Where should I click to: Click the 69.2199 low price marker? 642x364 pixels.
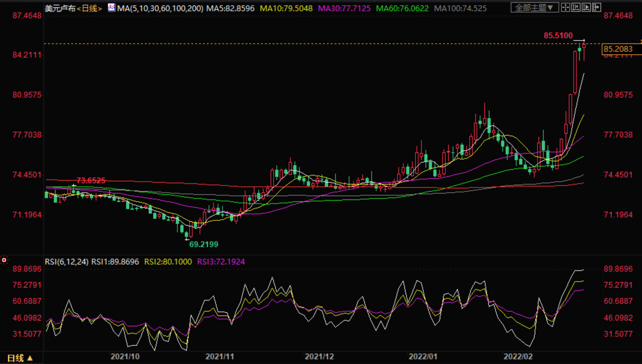204,245
